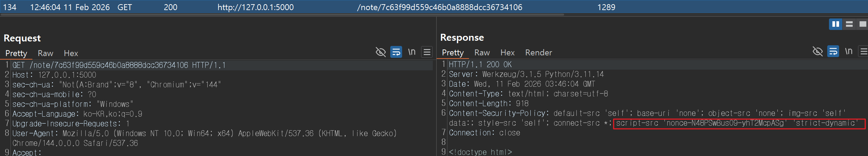Select the side-by-side split layout icon
Screen dimensions: 868x156
pos(836,24)
